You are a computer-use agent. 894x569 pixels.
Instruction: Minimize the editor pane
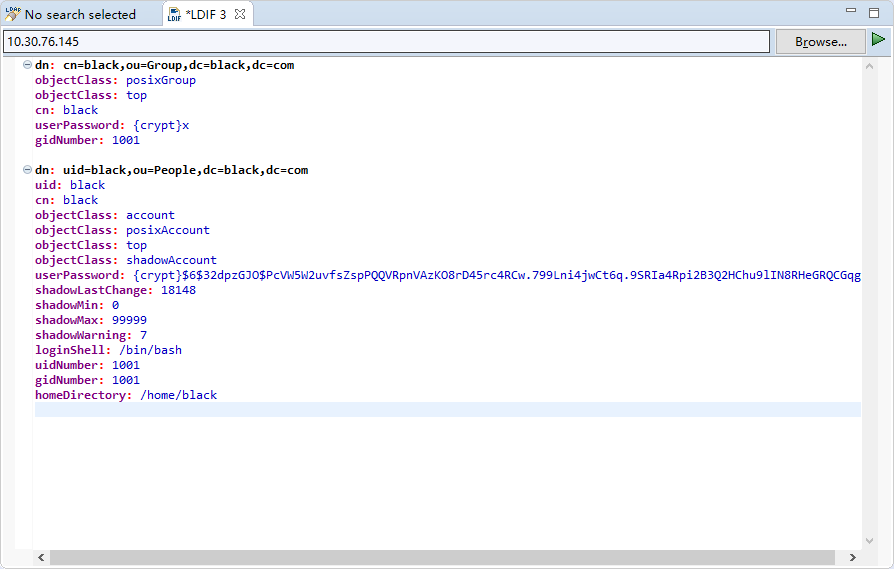[x=850, y=11]
